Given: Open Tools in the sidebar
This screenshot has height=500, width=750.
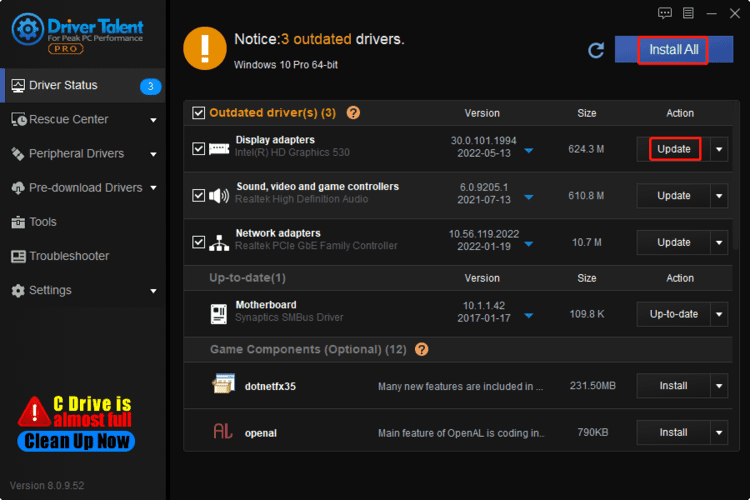Looking at the screenshot, I should 83,222.
